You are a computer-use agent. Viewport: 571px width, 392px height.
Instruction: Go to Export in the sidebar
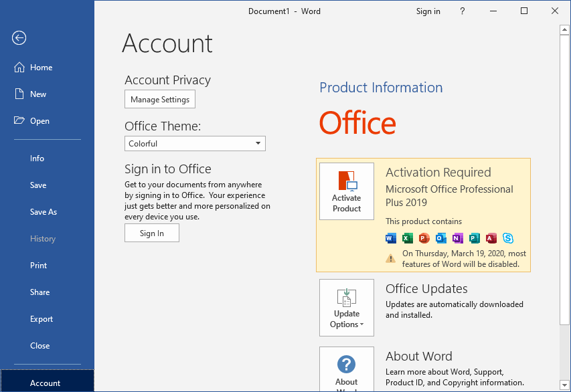pyautogui.click(x=42, y=319)
